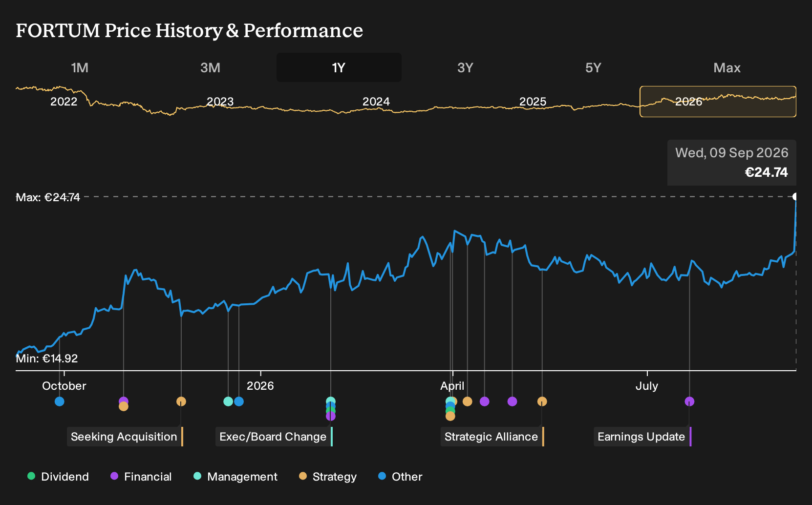The height and width of the screenshot is (505, 812).
Task: Click the blue Other event dot near October
Action: (x=60, y=401)
